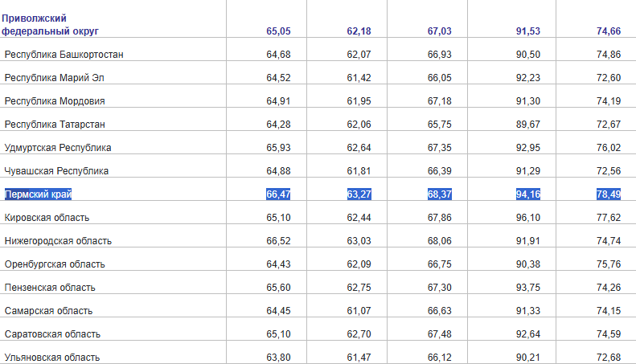Click the Чувашская Республика cell
636x364 pixels.
click(x=56, y=170)
